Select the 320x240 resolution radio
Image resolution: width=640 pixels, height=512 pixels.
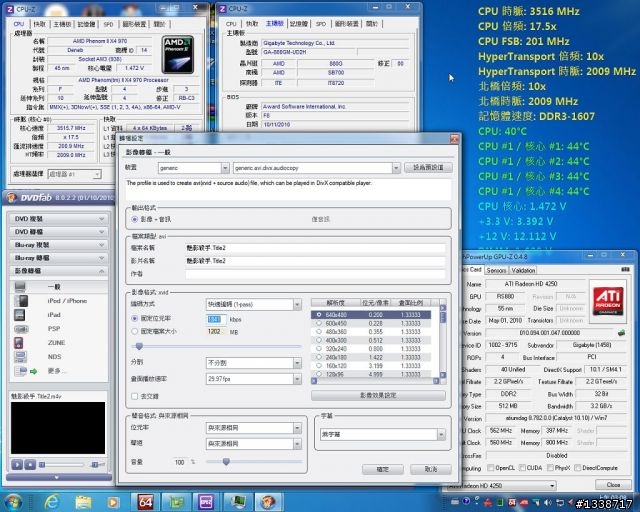click(x=319, y=349)
